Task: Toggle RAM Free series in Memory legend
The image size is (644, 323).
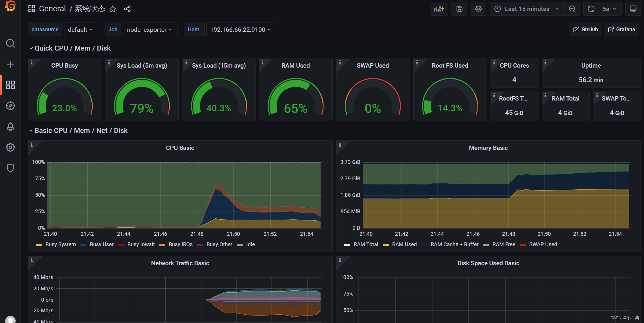Action: pyautogui.click(x=504, y=244)
